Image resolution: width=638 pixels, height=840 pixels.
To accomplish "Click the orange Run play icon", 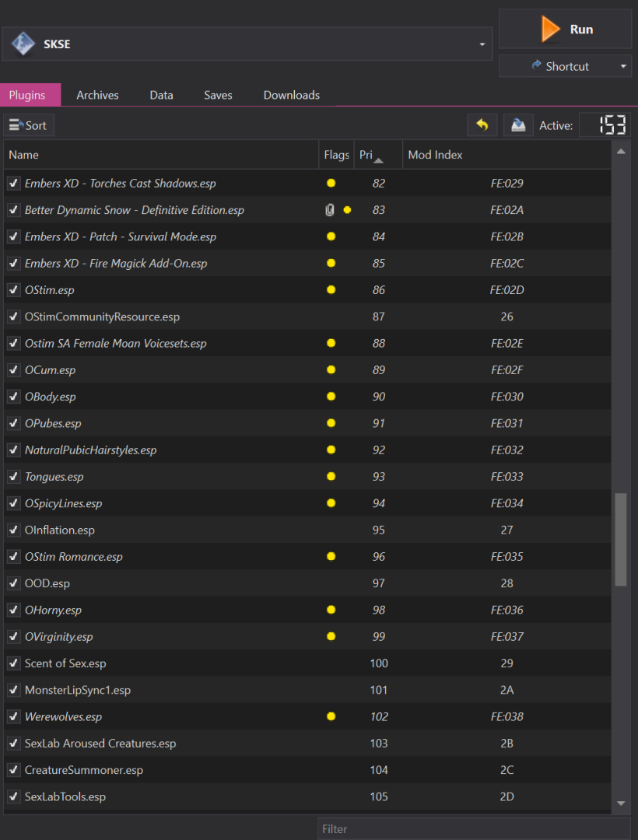I will 550,29.
